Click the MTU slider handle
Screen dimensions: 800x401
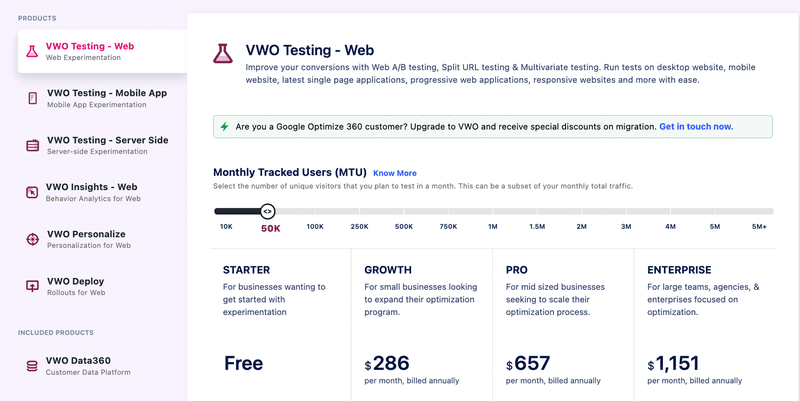267,211
